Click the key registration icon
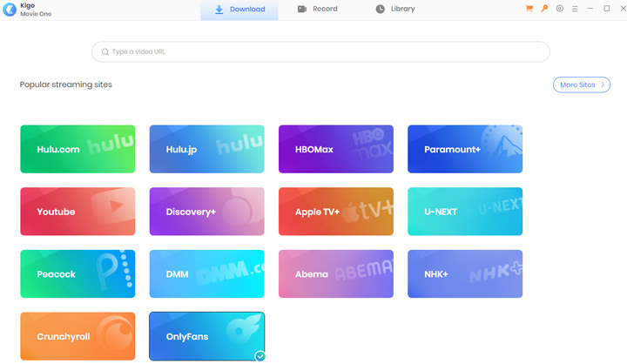This screenshot has width=627, height=364. [544, 9]
